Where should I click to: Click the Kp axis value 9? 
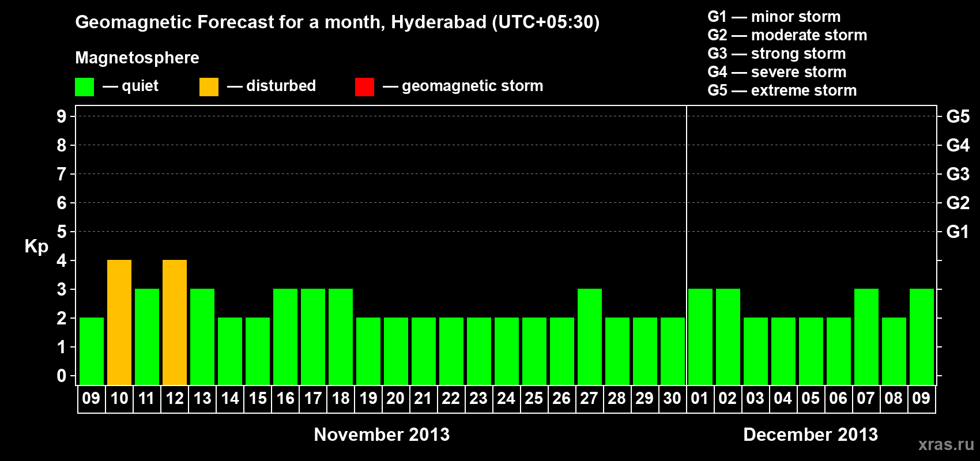[62, 116]
